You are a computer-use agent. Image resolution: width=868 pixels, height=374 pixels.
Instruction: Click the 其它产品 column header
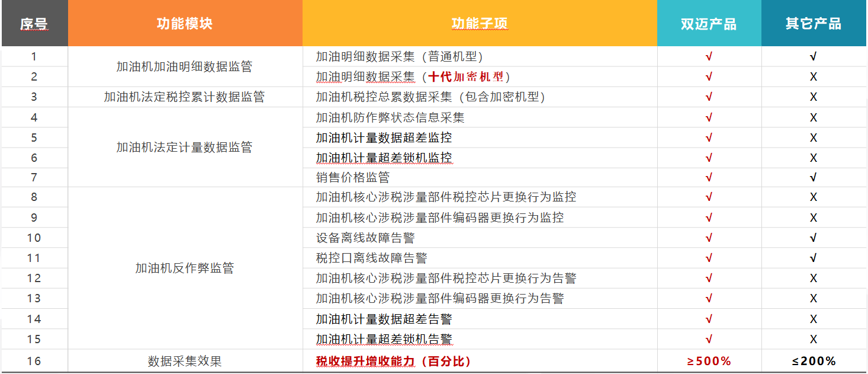click(x=814, y=24)
